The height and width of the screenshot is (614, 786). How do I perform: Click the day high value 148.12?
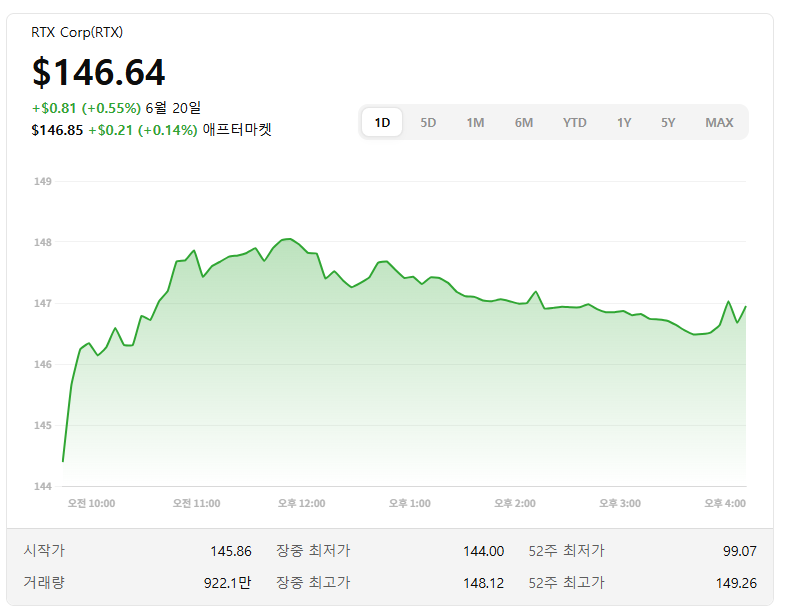coord(483,583)
